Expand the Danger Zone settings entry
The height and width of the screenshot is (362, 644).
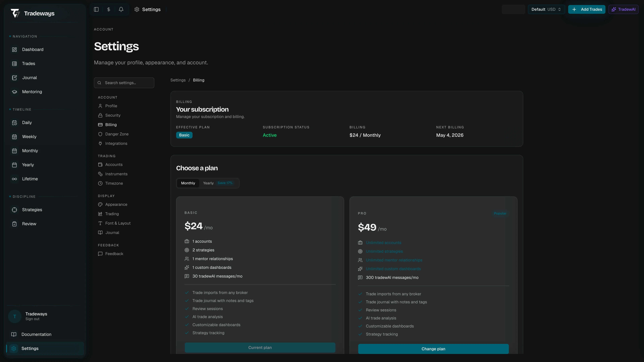coord(117,134)
